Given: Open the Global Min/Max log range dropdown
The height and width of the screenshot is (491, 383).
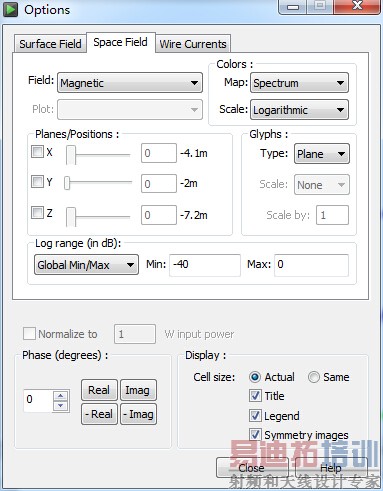Looking at the screenshot, I should coord(86,265).
